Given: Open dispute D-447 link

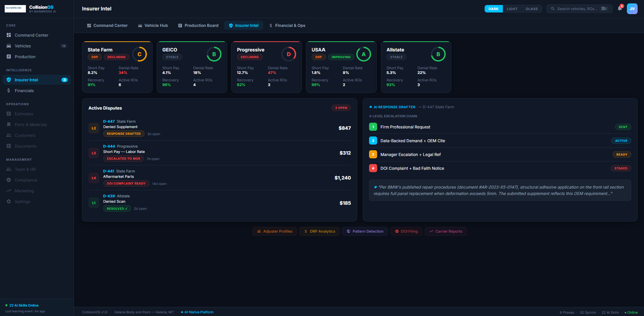Looking at the screenshot, I should click(x=109, y=121).
